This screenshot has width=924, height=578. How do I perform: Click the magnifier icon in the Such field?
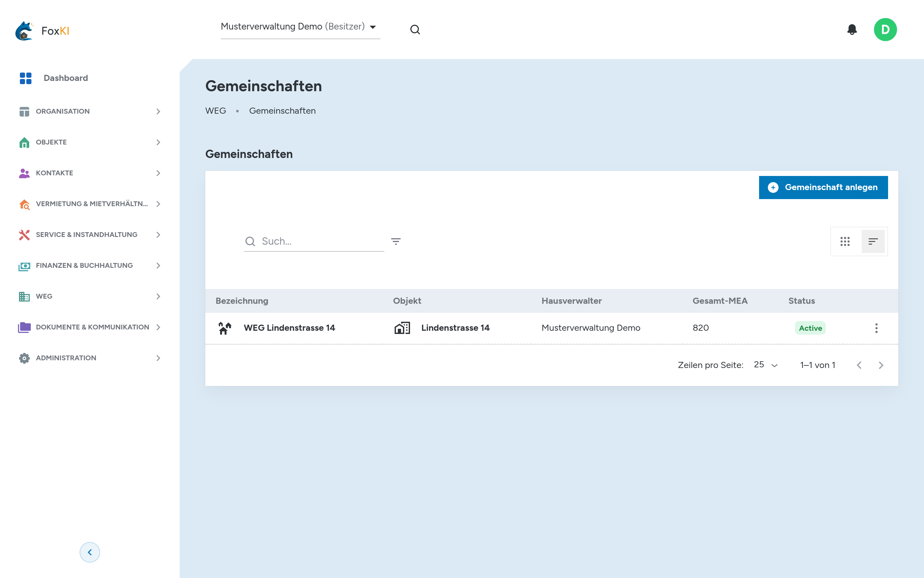(250, 241)
